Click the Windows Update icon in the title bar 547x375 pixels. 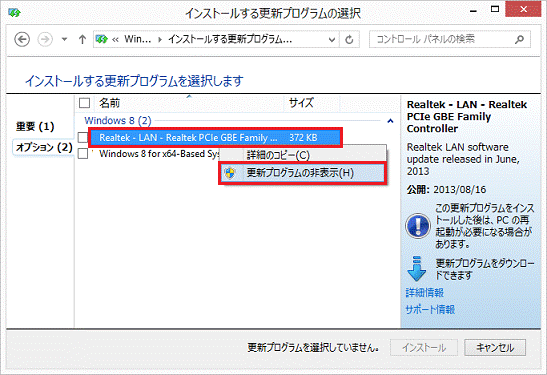click(x=15, y=13)
